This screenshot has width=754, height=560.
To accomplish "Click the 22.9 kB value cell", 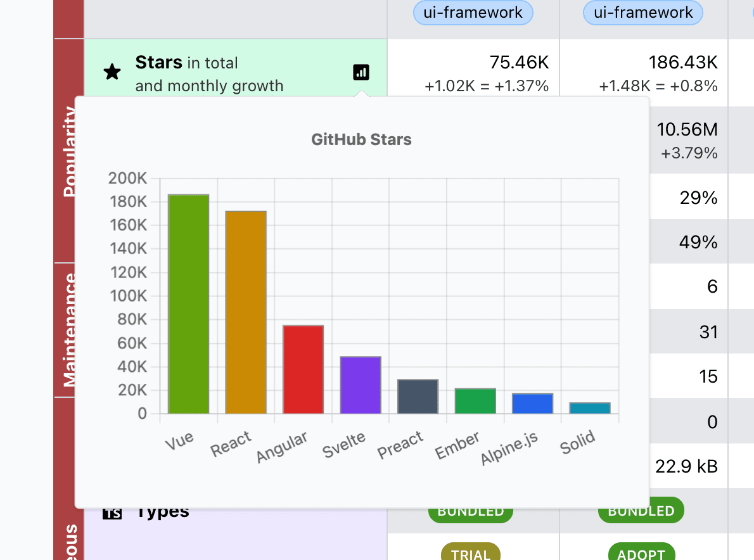I will pos(686,466).
